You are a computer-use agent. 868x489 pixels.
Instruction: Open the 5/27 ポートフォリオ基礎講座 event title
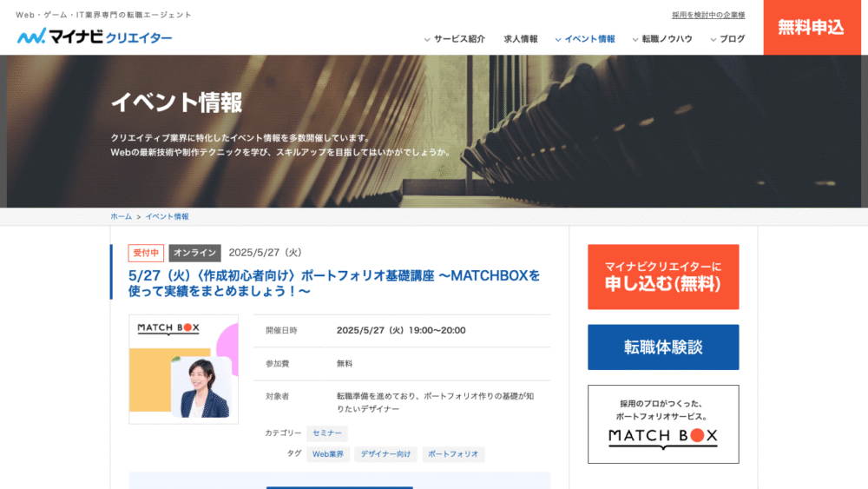point(334,283)
